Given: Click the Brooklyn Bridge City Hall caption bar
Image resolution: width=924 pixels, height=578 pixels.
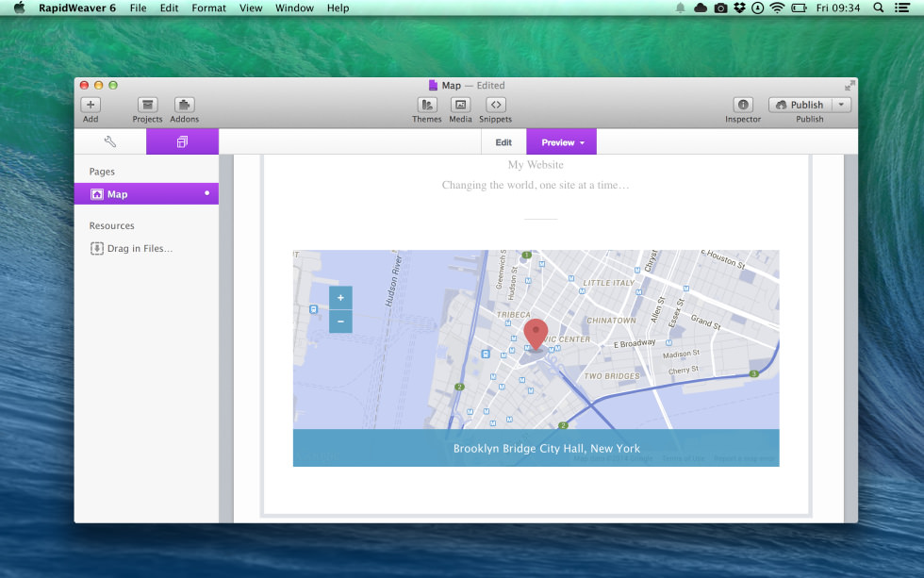Looking at the screenshot, I should coord(536,448).
